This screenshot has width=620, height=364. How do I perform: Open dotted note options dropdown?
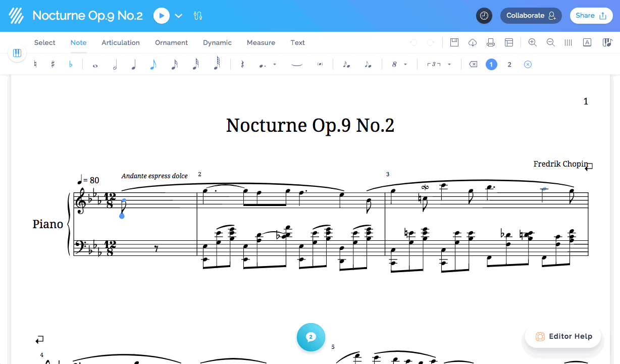coord(275,65)
